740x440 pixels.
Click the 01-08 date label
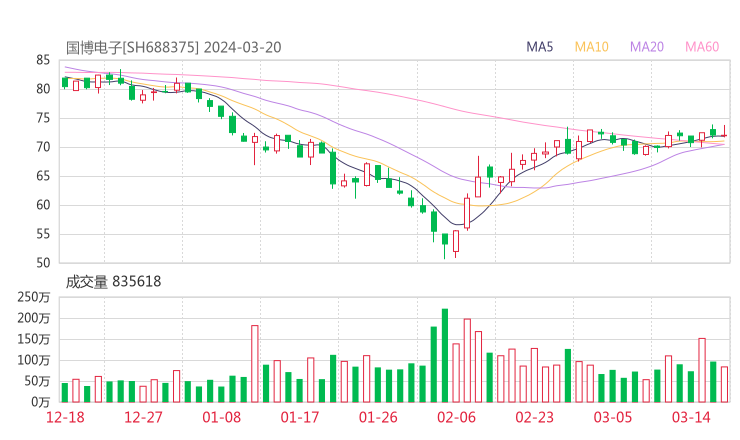pos(222,417)
